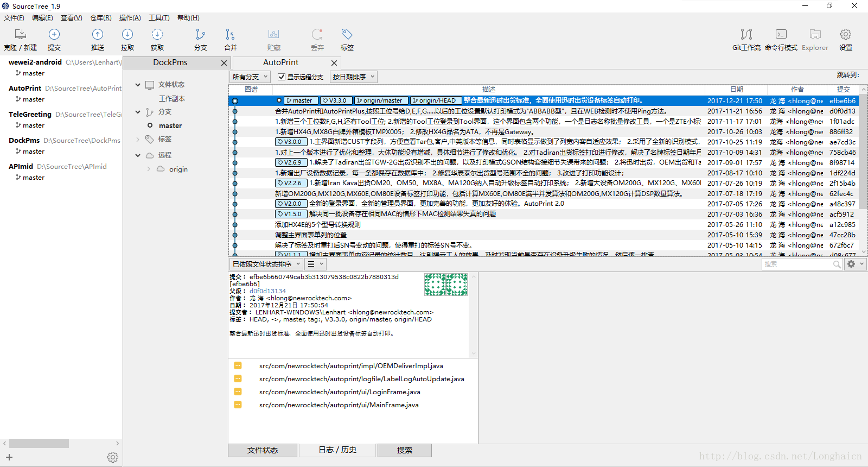Screen dimensions: 868x467
Task: Switch to Log / History (日志 / 历史) tab
Action: tap(337, 450)
